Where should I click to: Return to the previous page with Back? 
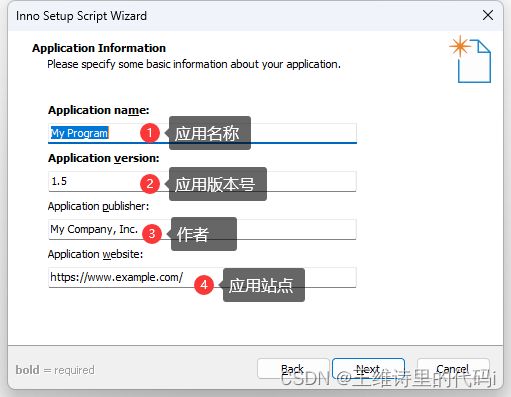coord(293,369)
